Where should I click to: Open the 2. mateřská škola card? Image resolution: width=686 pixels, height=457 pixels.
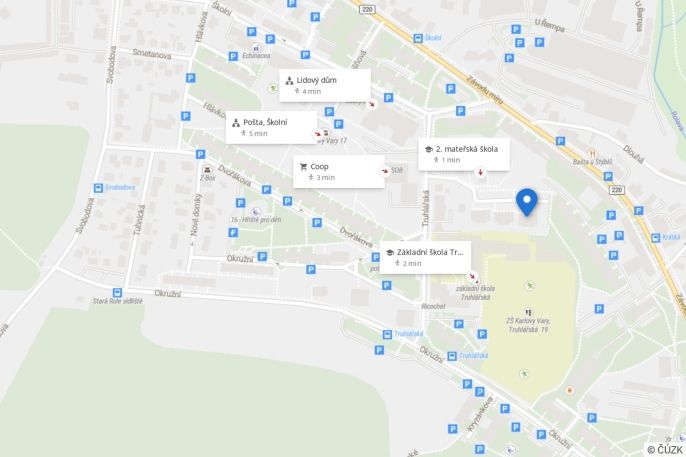coord(464,154)
